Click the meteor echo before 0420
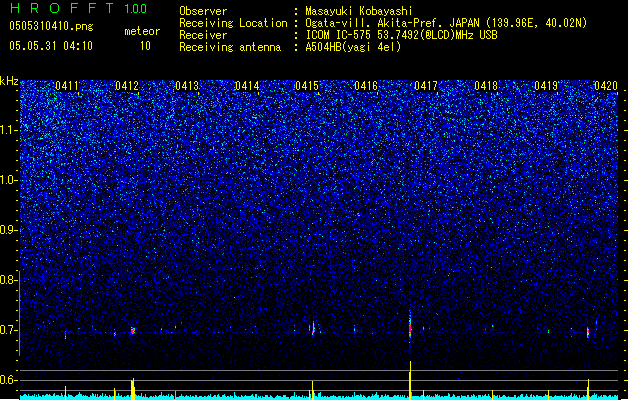Viewport: 629px width, 400px height. pos(588,332)
